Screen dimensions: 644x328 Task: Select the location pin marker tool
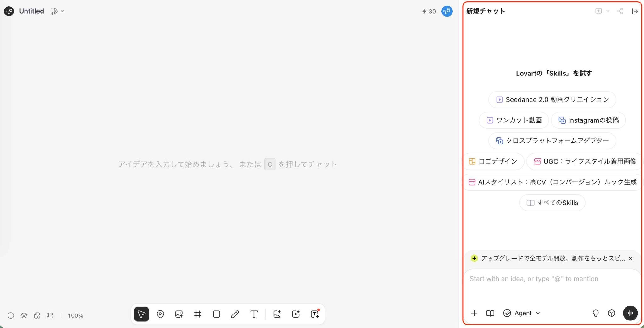(160, 314)
